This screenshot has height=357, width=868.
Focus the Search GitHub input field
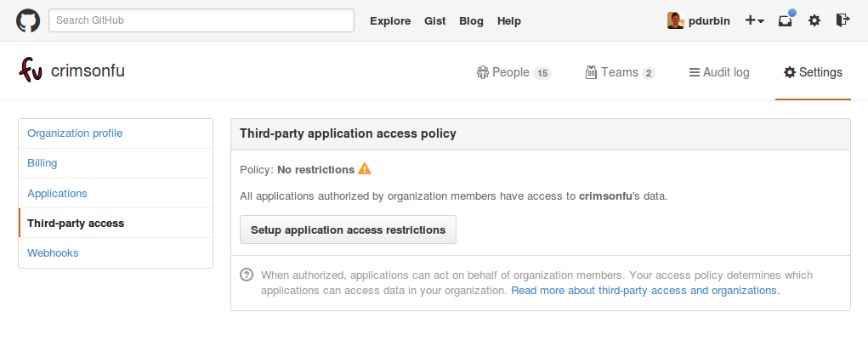201,20
